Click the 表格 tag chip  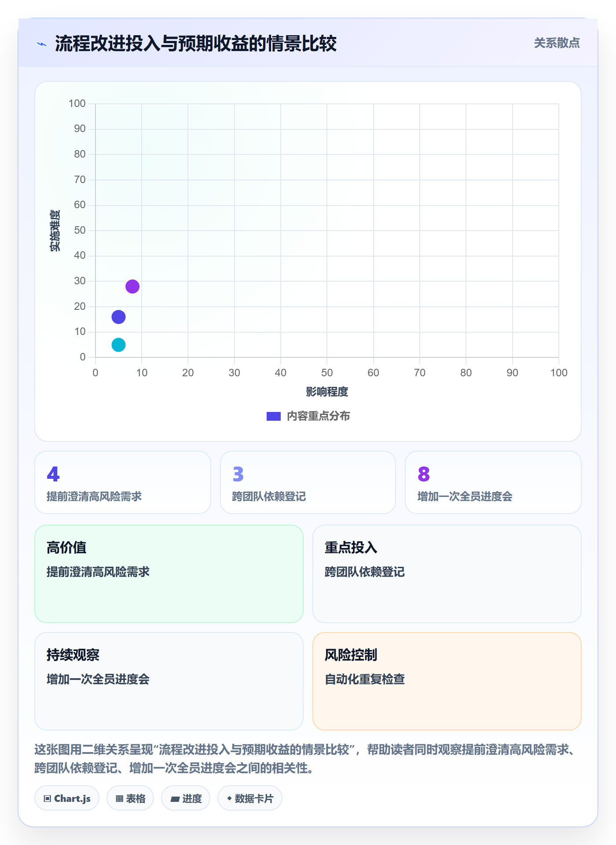click(x=130, y=798)
